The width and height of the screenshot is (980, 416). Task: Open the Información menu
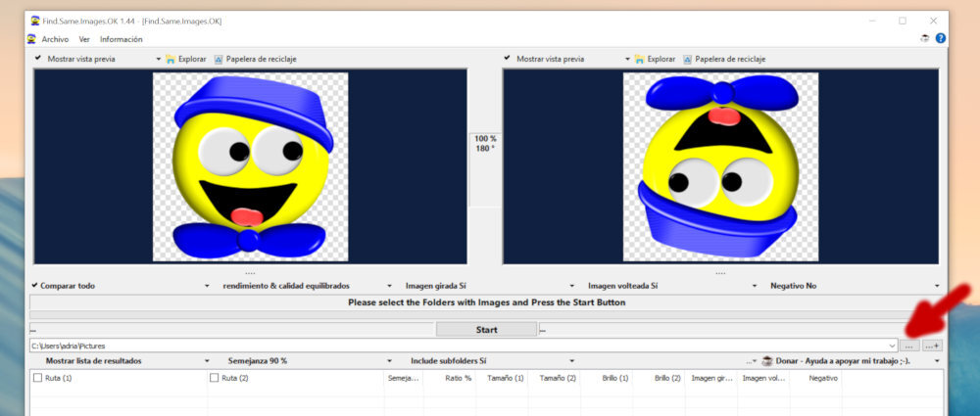(121, 39)
